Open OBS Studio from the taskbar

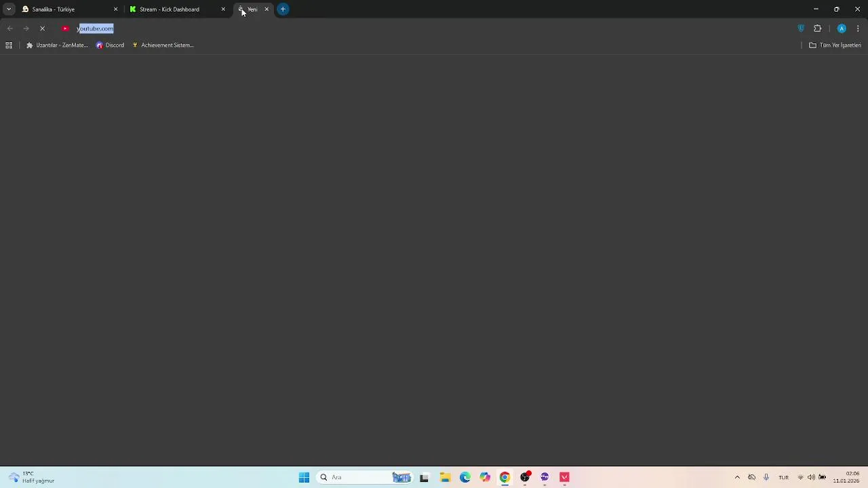click(525, 477)
